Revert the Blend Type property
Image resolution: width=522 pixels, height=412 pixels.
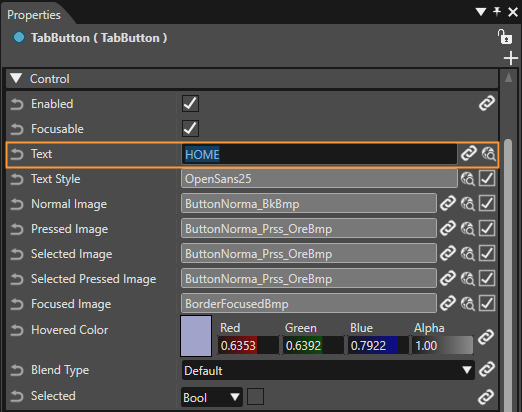pos(17,370)
